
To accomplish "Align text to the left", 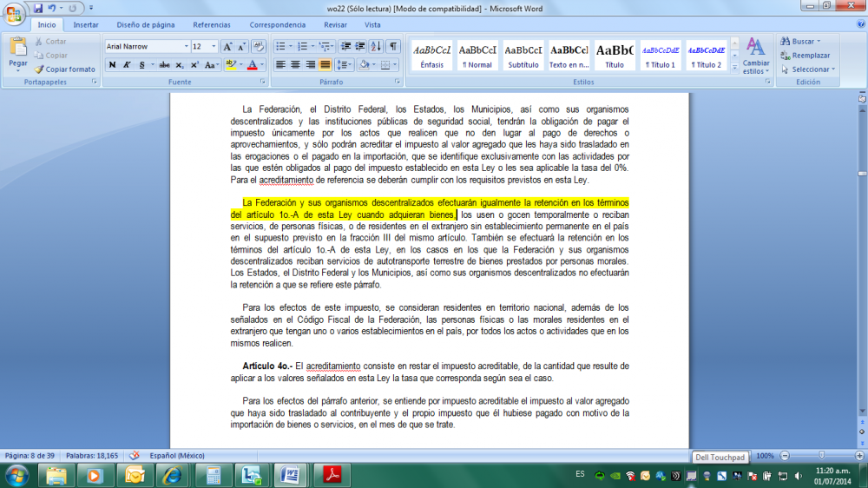I will pos(280,65).
